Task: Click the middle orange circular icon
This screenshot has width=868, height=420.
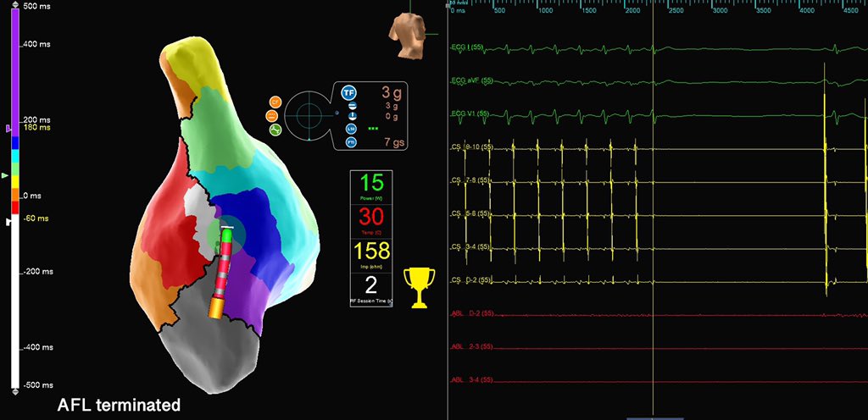Action: pyautogui.click(x=272, y=116)
